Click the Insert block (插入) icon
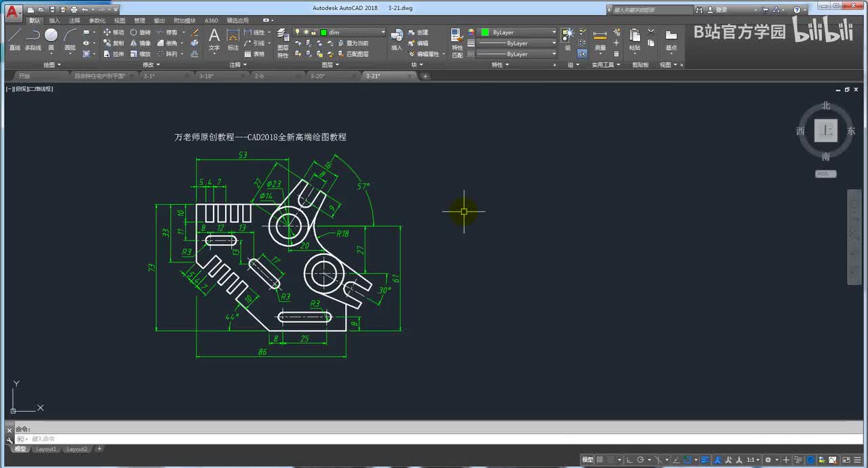This screenshot has height=468, width=868. tap(397, 39)
